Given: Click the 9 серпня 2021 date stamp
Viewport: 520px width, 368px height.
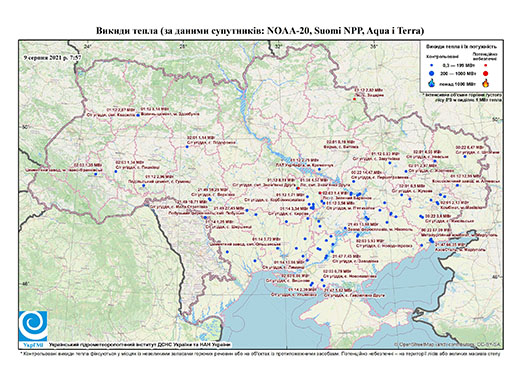Looking at the screenshot, I should point(53,57).
